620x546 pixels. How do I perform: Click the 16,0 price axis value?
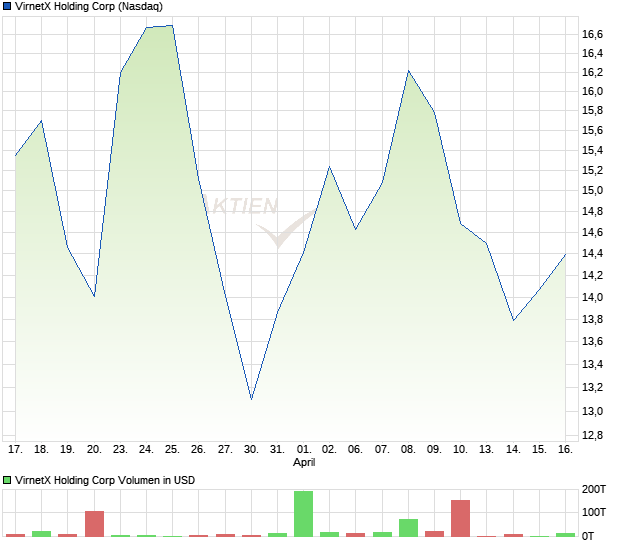coord(592,91)
